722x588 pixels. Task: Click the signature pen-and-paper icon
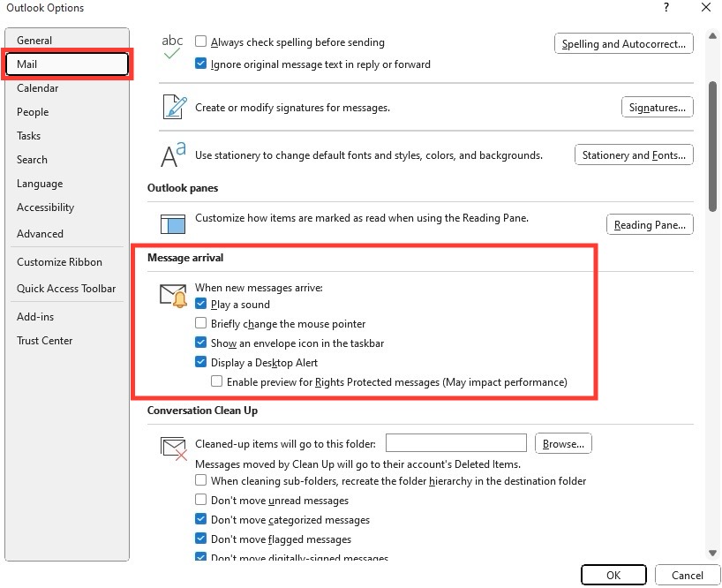coord(175,107)
